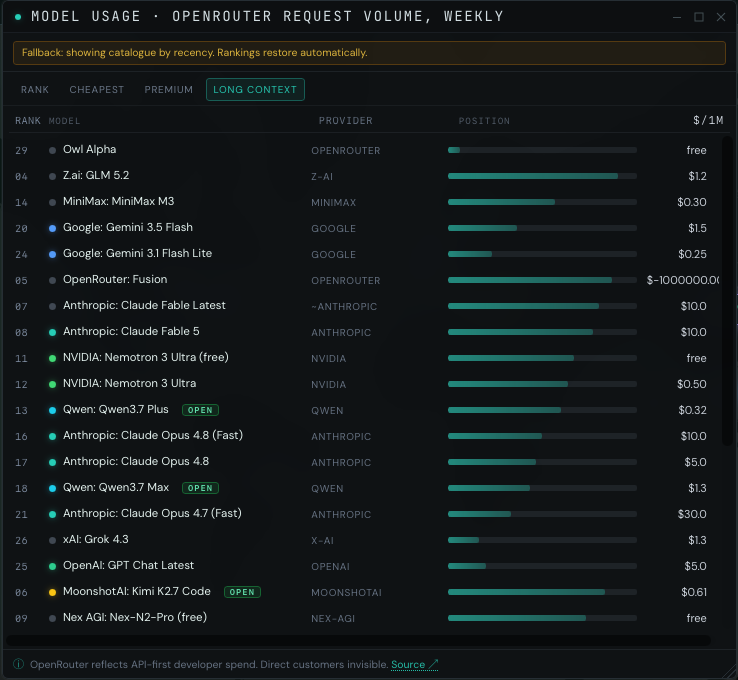Click the position bar for Owl Alpha
The width and height of the screenshot is (738, 680).
tap(542, 150)
